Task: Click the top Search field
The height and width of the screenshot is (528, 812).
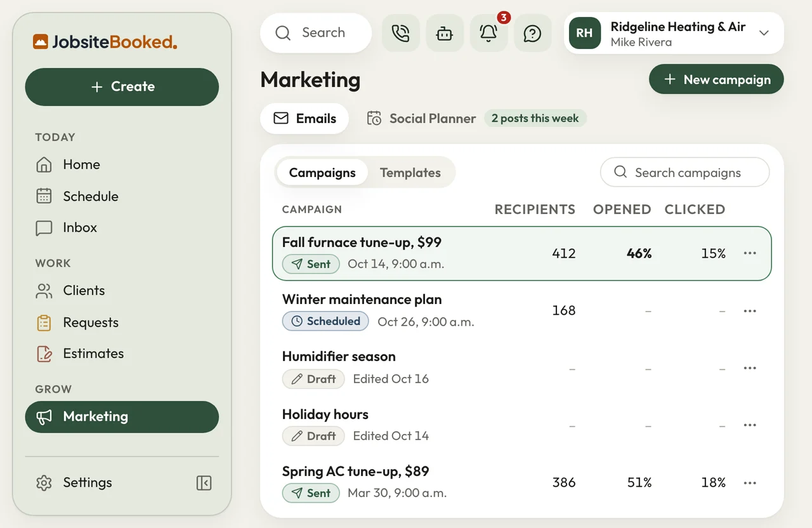Action: (x=316, y=33)
